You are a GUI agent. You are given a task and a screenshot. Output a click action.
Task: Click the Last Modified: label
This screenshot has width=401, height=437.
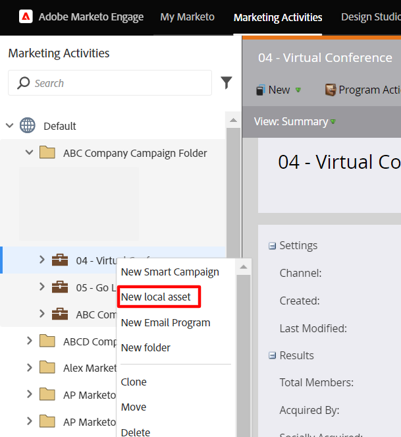coord(313,328)
